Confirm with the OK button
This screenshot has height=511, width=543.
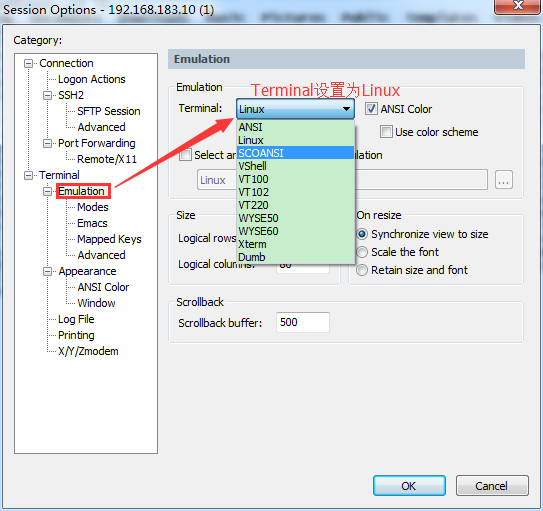tap(409, 486)
